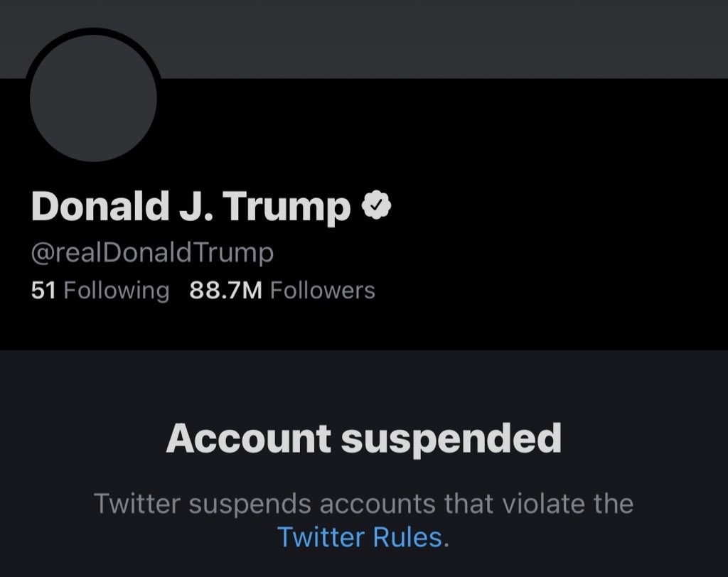Viewport: 728px width, 577px height.
Task: Click the word 'suspended' in heading
Action: tap(451, 440)
